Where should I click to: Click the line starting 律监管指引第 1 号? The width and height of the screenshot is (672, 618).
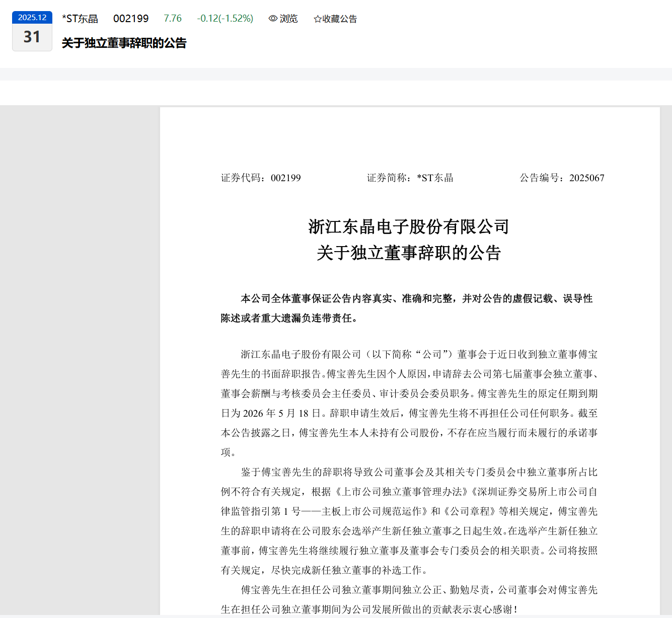coord(409,511)
